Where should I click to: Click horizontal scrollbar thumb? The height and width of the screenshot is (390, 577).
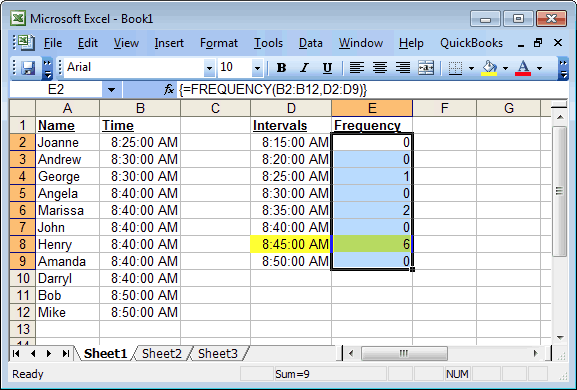(x=404, y=354)
